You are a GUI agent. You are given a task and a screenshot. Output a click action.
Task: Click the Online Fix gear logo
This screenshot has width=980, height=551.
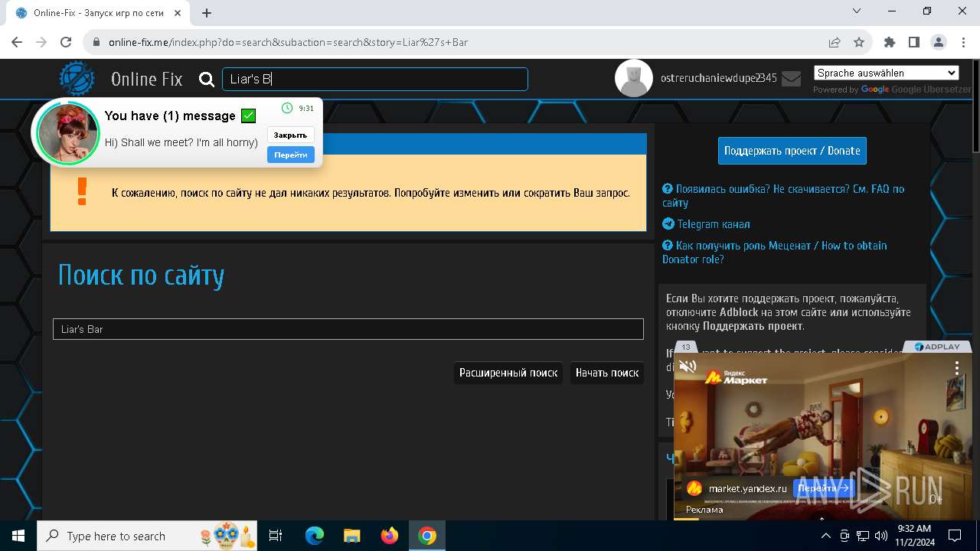click(x=77, y=79)
